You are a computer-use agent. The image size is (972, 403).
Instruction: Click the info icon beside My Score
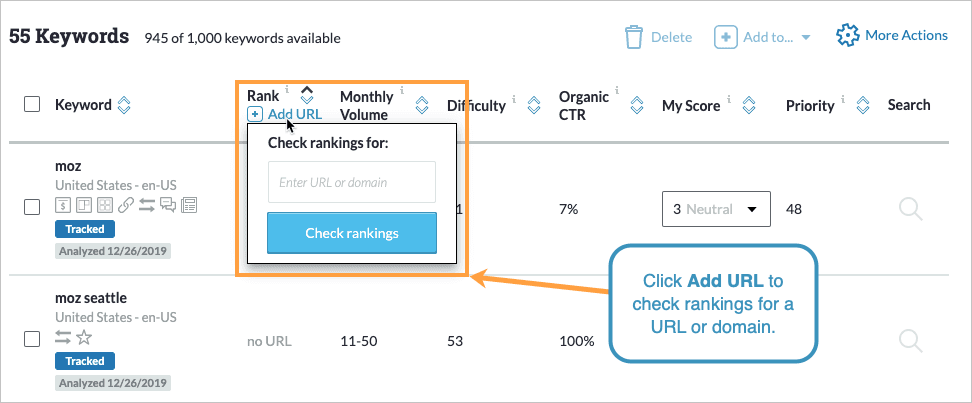point(730,100)
